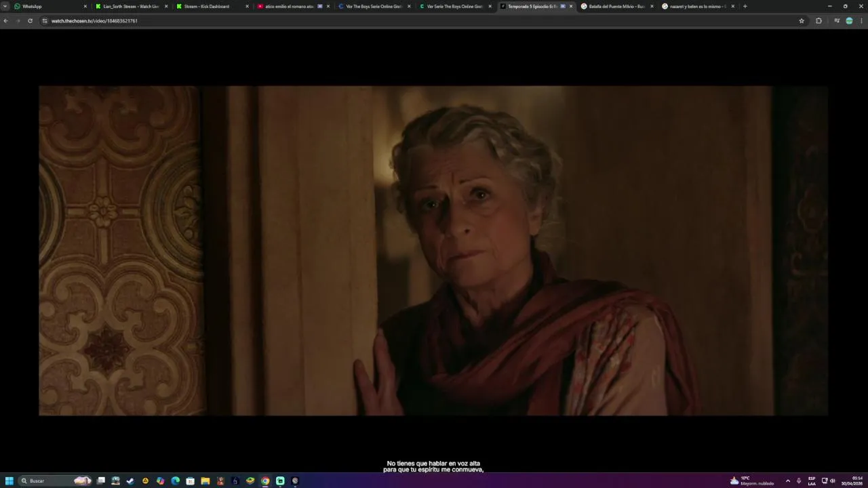Open Microsoft Copilot from the taskbar

point(160,481)
